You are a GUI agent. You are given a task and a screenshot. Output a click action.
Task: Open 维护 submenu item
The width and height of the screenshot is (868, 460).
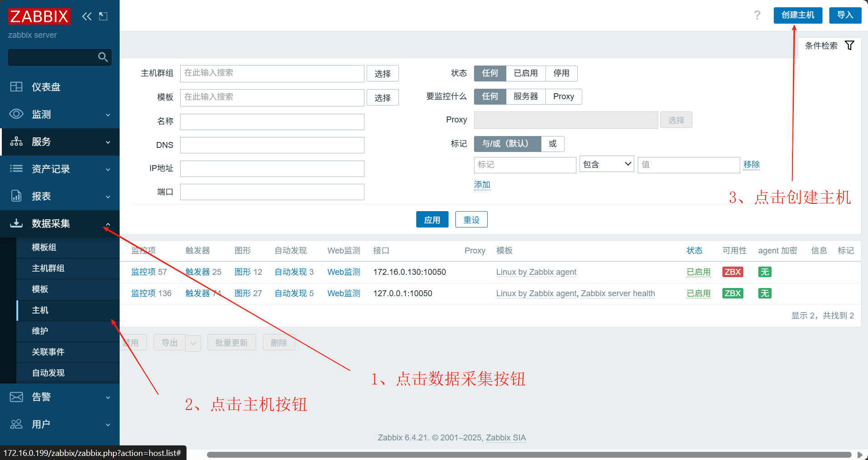[68, 331]
